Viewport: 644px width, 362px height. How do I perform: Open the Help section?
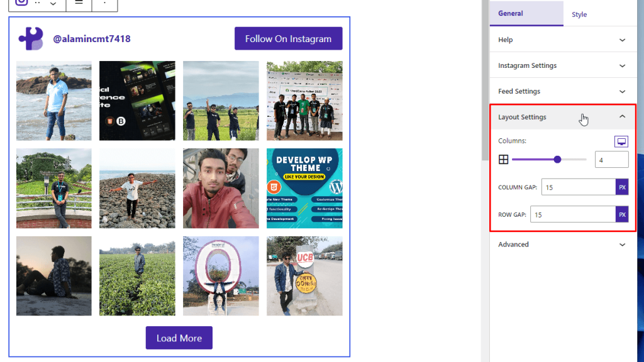point(563,39)
